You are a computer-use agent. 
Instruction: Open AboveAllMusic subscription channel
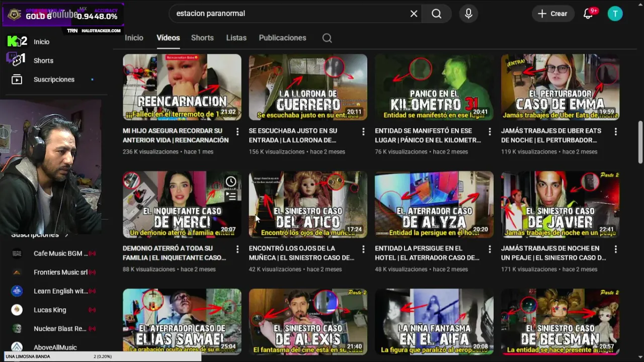55,347
